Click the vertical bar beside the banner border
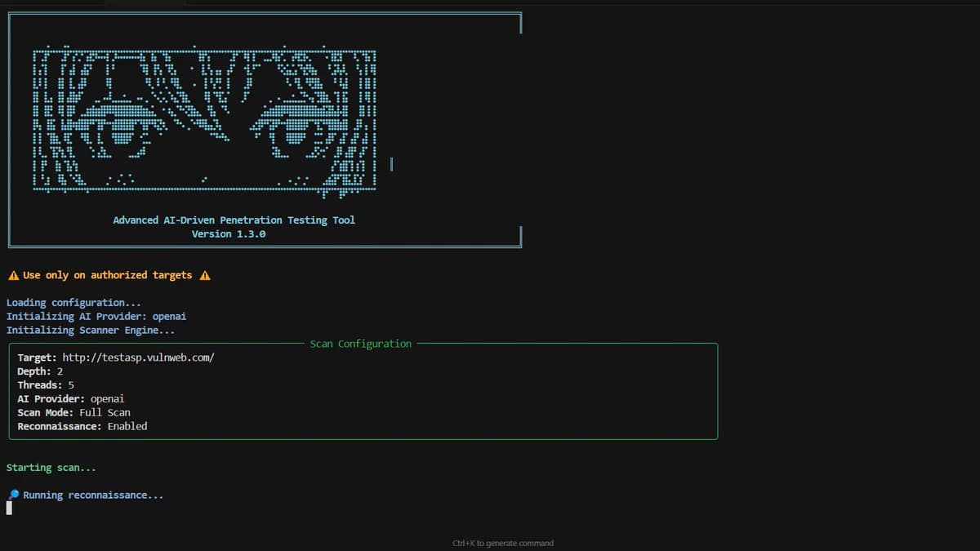Image resolution: width=980 pixels, height=551 pixels. coord(391,163)
